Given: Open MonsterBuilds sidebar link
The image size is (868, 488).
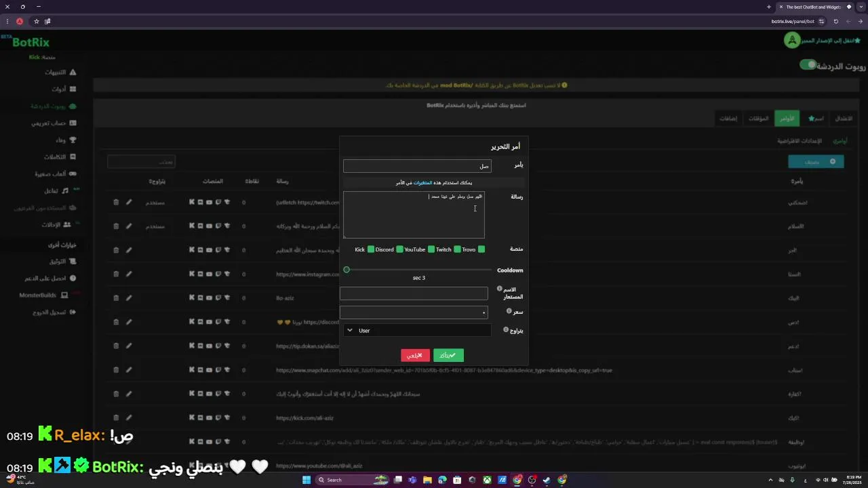Looking at the screenshot, I should (43, 296).
